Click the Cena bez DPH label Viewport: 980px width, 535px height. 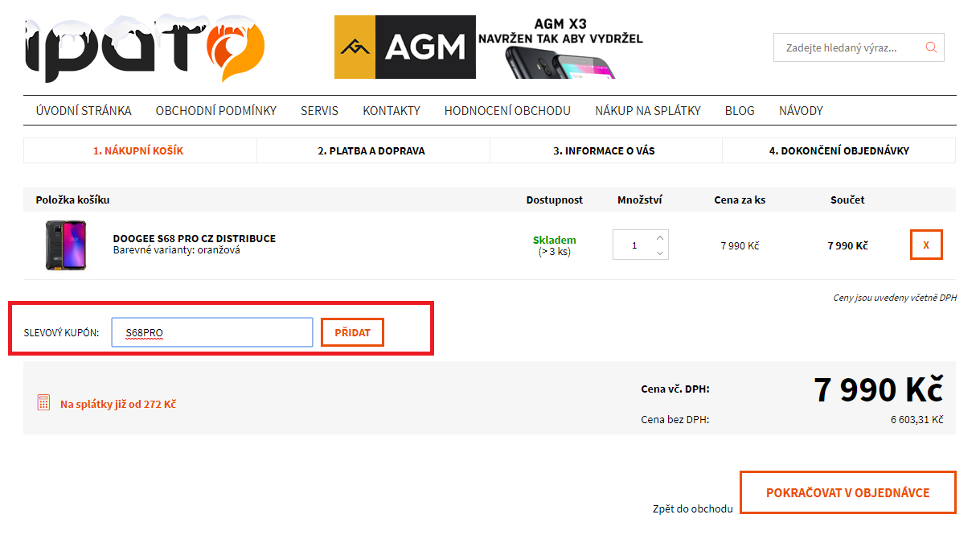pyautogui.click(x=675, y=420)
